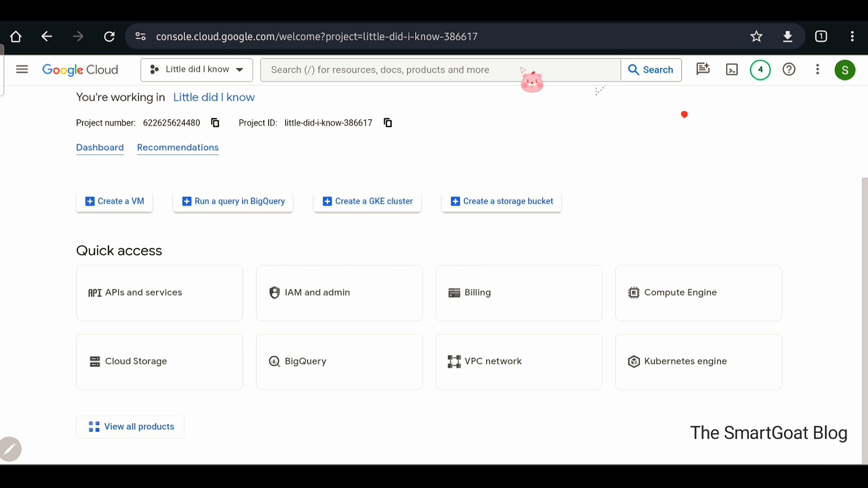The height and width of the screenshot is (488, 868).
Task: Open the Gemini chat assistant icon
Action: [x=703, y=69]
